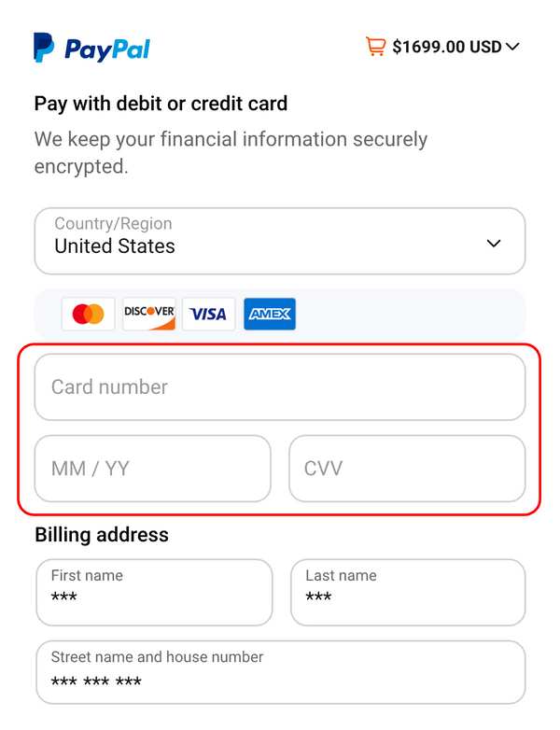Click the MM / YY expiration field
This screenshot has width=560, height=730.
pos(153,468)
